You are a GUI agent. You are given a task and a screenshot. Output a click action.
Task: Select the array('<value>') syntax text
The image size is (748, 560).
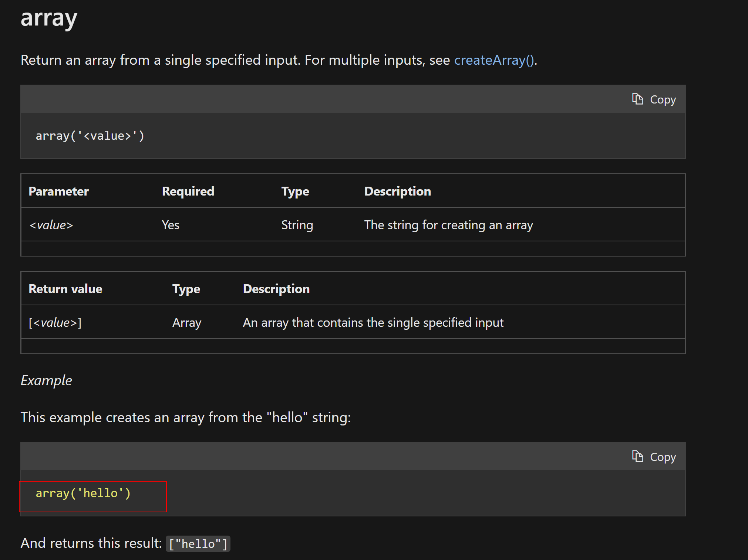(x=90, y=135)
